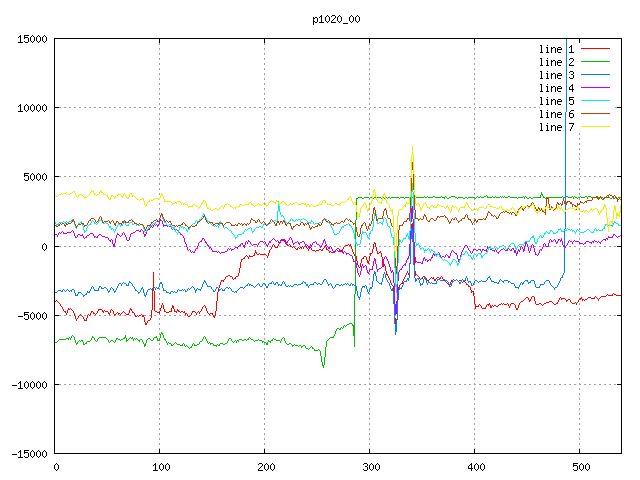Select the "line 7" legend label
This screenshot has width=640, height=480.
[556, 127]
